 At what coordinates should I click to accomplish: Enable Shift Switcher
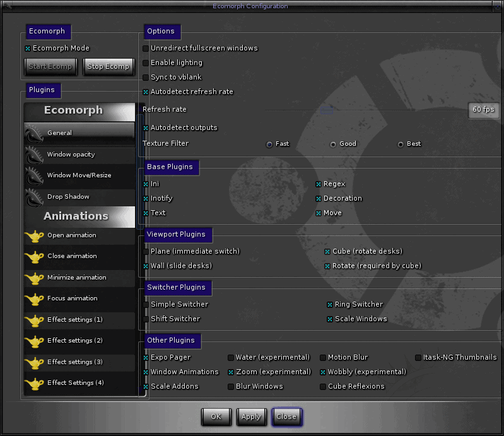click(x=146, y=319)
